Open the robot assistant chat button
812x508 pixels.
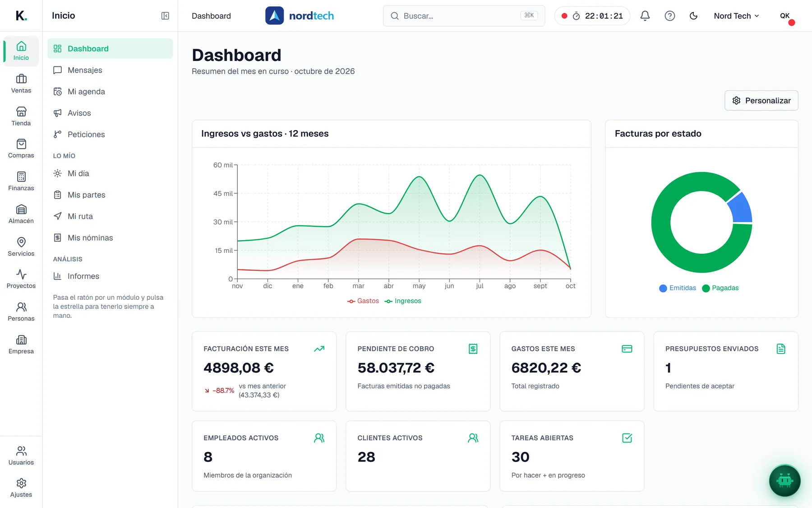[784, 480]
